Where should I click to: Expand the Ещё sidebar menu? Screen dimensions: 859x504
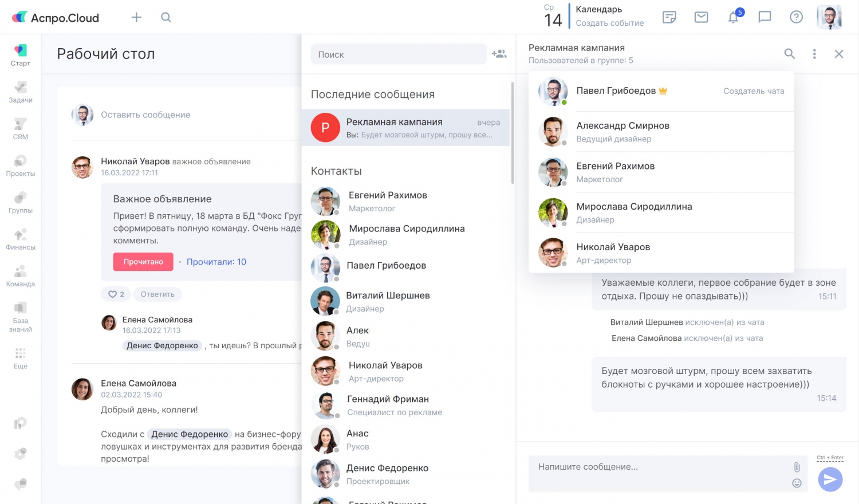(21, 358)
